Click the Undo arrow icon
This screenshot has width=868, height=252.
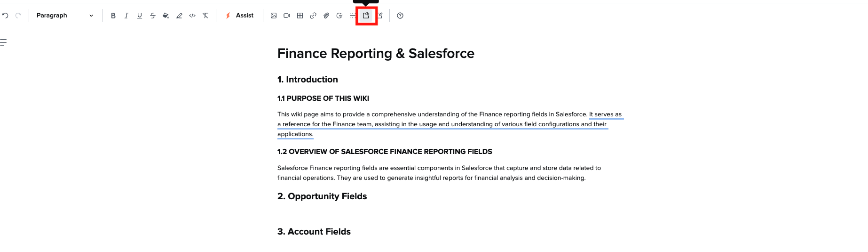tap(5, 16)
